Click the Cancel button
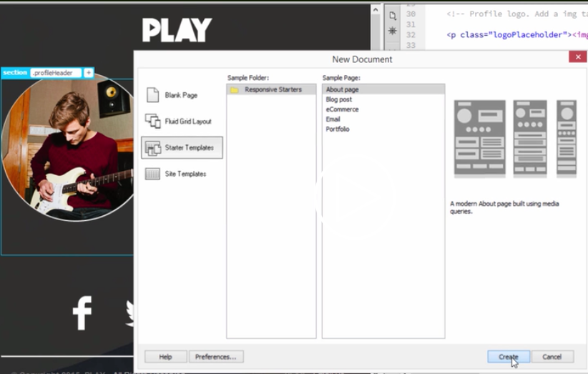588x374 pixels. pyautogui.click(x=552, y=357)
